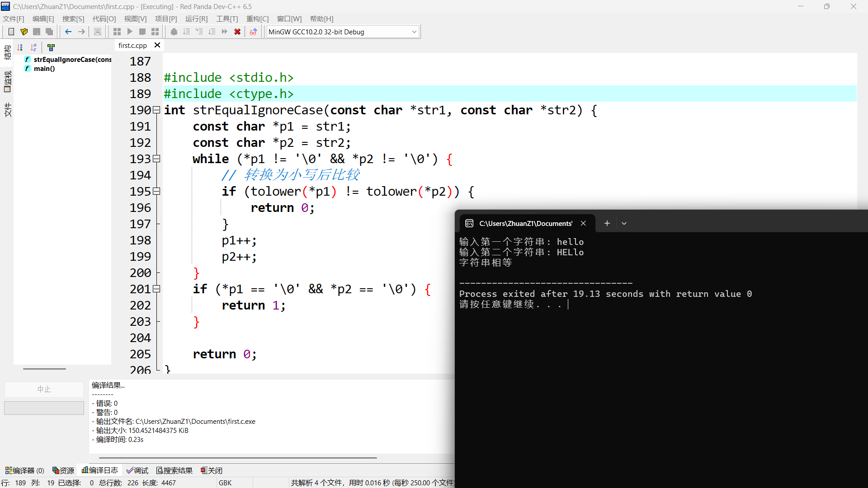Click the red X stop execution icon
The width and height of the screenshot is (868, 488).
(237, 32)
